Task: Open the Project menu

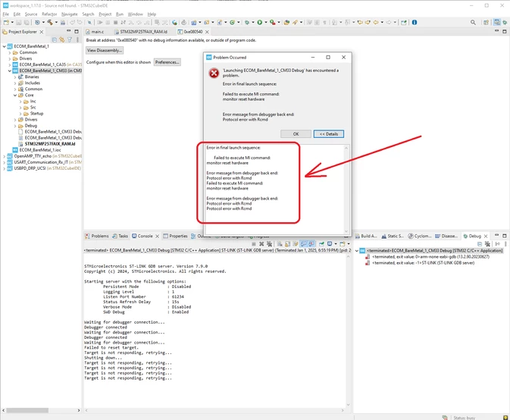Action: pos(105,14)
